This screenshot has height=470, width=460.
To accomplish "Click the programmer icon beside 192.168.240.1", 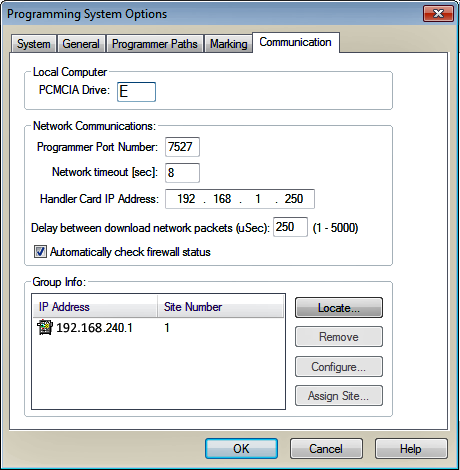I will [45, 327].
